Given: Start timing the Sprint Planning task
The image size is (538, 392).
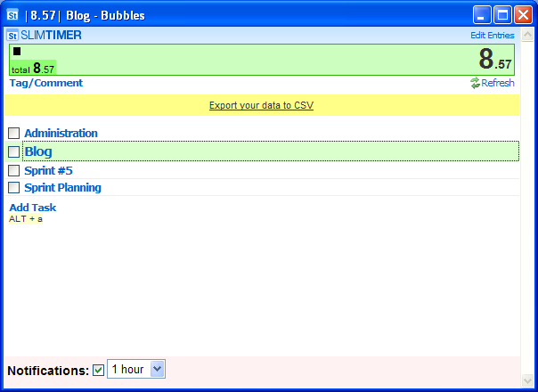Looking at the screenshot, I should (62, 188).
